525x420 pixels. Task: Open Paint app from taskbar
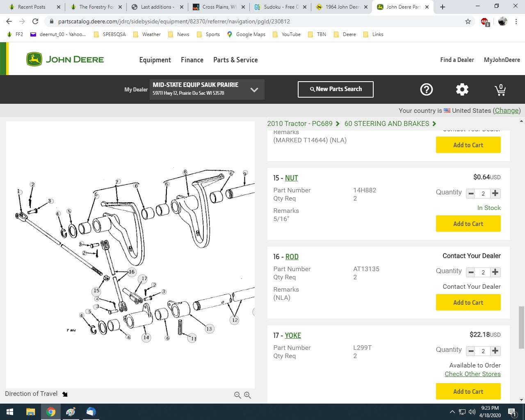click(x=71, y=412)
